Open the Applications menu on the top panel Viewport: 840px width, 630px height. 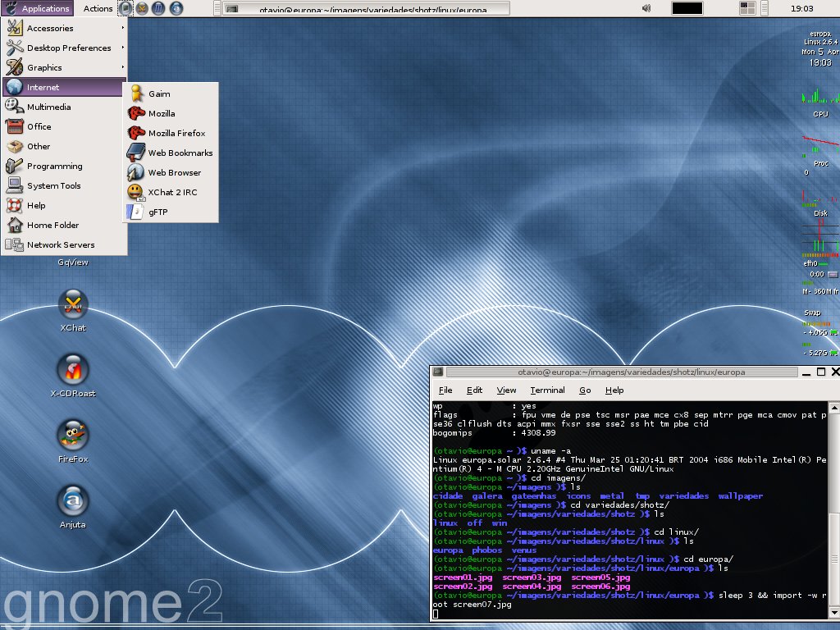(x=36, y=8)
